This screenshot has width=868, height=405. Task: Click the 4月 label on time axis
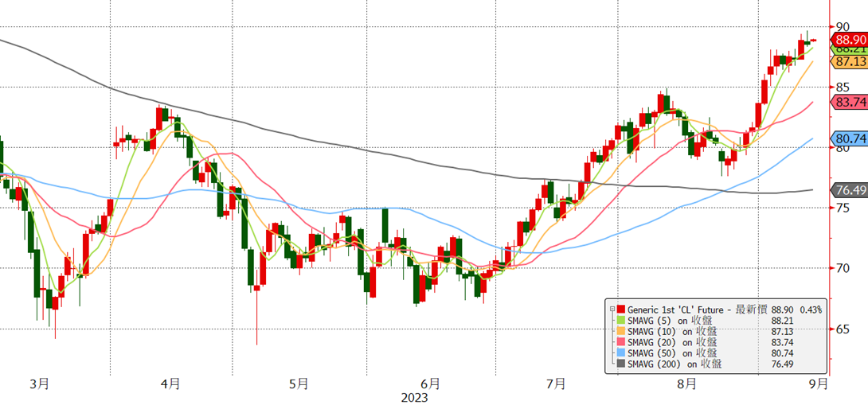pyautogui.click(x=171, y=383)
